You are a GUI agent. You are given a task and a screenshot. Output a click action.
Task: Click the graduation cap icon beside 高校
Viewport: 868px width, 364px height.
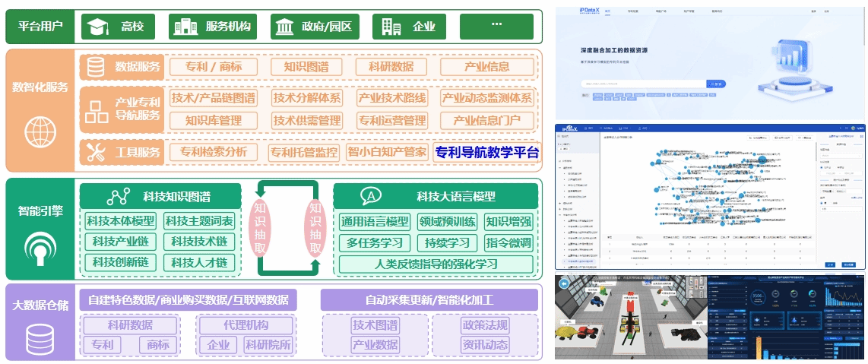pyautogui.click(x=97, y=27)
